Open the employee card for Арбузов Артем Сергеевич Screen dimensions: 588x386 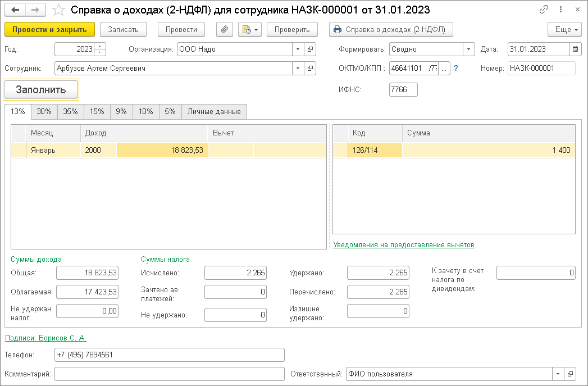(311, 68)
